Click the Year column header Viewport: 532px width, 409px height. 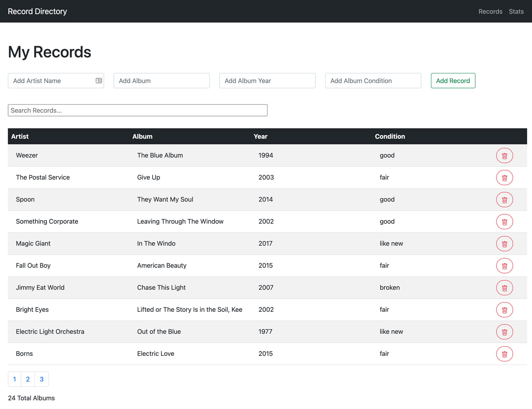[x=260, y=137]
